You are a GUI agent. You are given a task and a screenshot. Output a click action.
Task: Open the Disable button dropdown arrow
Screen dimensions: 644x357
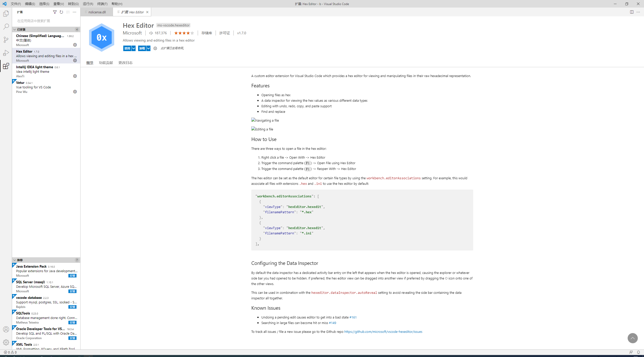[x=134, y=48]
